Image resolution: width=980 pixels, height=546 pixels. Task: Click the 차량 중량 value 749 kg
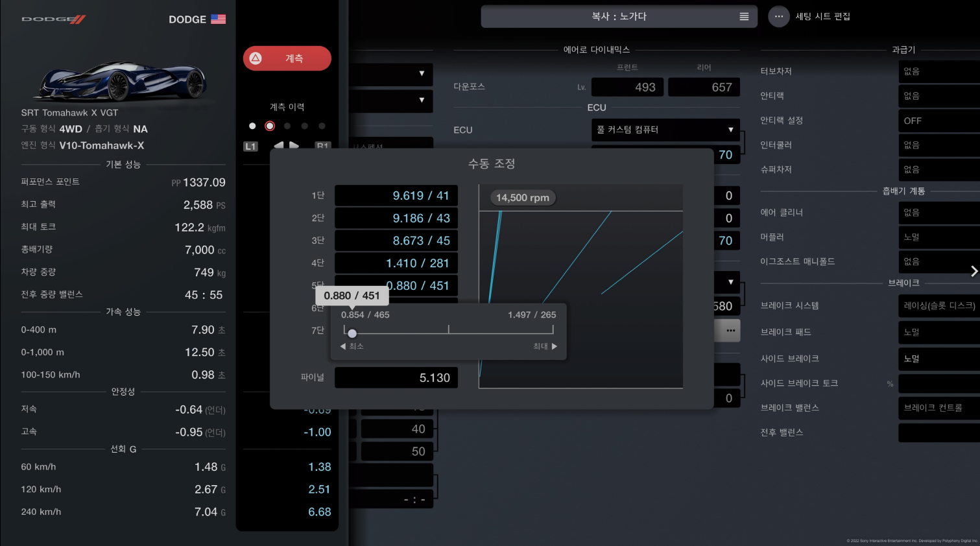(209, 272)
